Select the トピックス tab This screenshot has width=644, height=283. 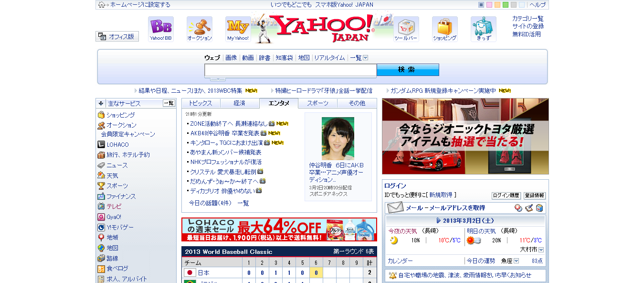[201, 103]
